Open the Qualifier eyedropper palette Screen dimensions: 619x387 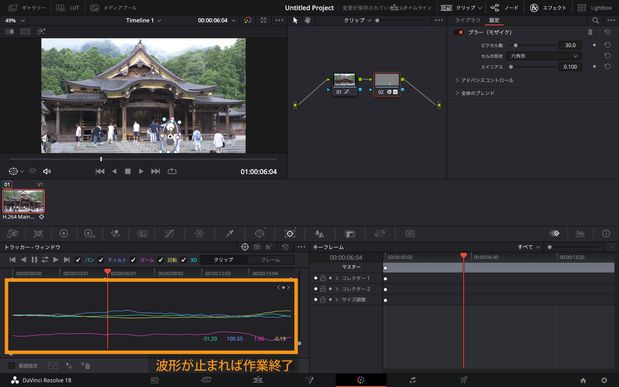pos(229,234)
